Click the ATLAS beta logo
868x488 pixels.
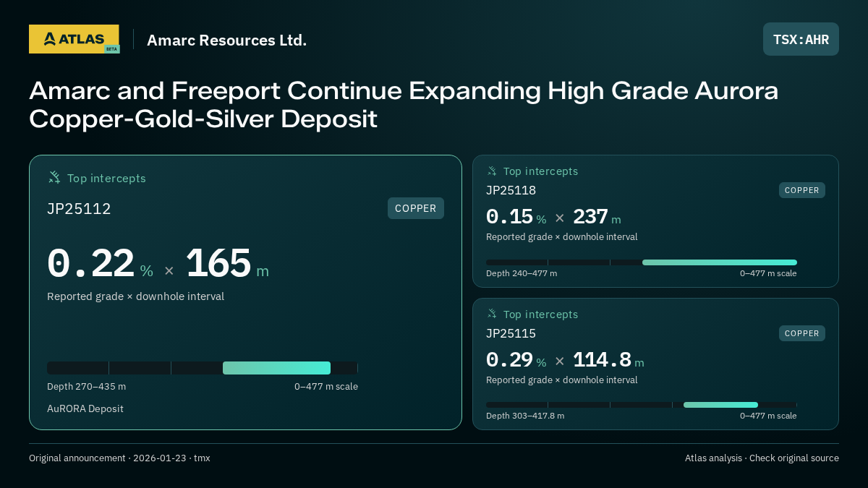tap(74, 39)
